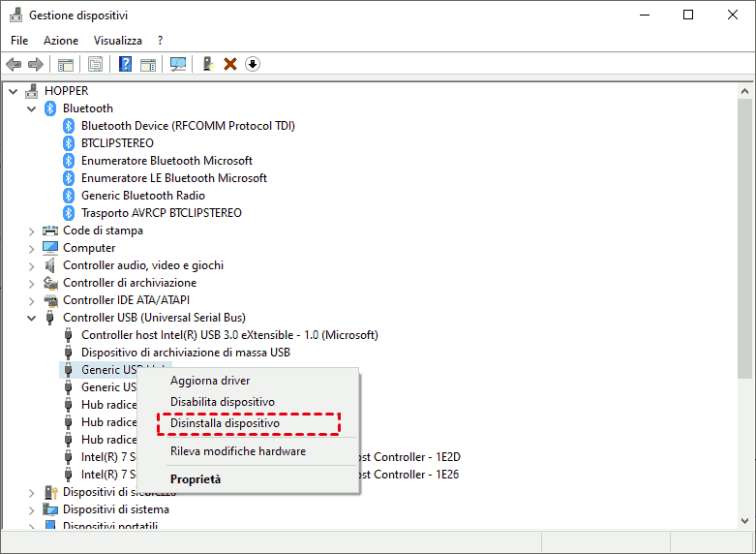756x554 pixels.
Task: Click the Dispositivi di sicurezza key icon
Action: coord(50,492)
